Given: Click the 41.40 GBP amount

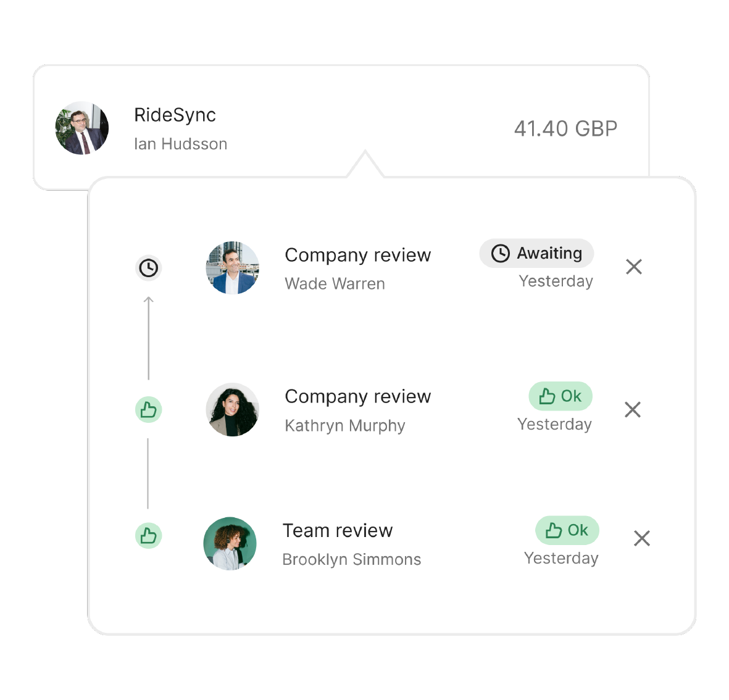Looking at the screenshot, I should (566, 129).
